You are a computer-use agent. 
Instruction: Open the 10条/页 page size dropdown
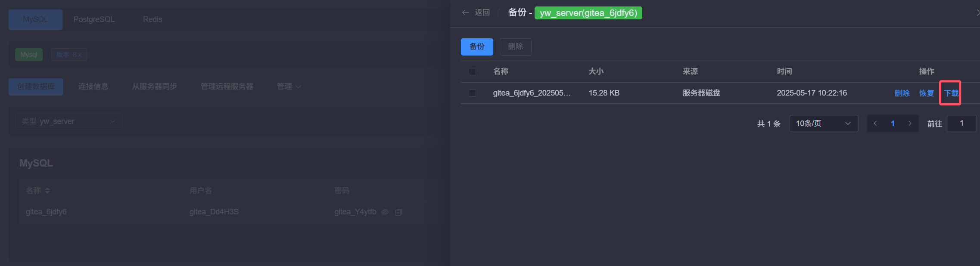coord(823,124)
